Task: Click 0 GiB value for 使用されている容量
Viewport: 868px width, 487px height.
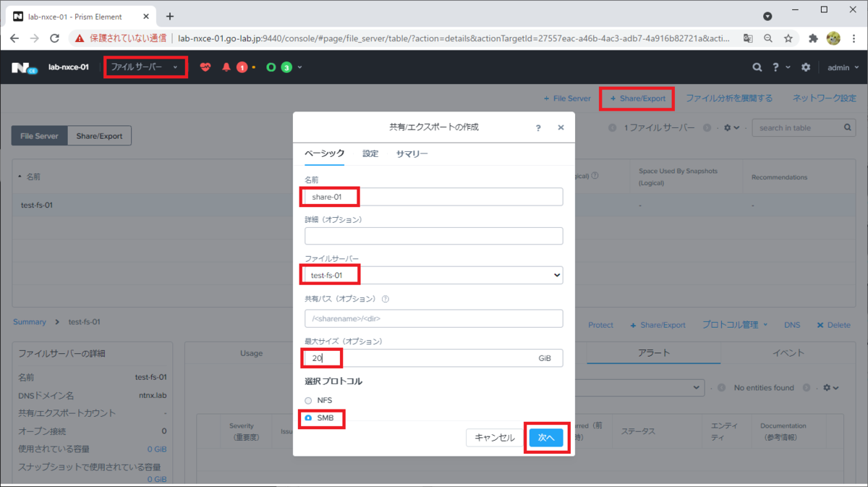Action: [x=157, y=449]
